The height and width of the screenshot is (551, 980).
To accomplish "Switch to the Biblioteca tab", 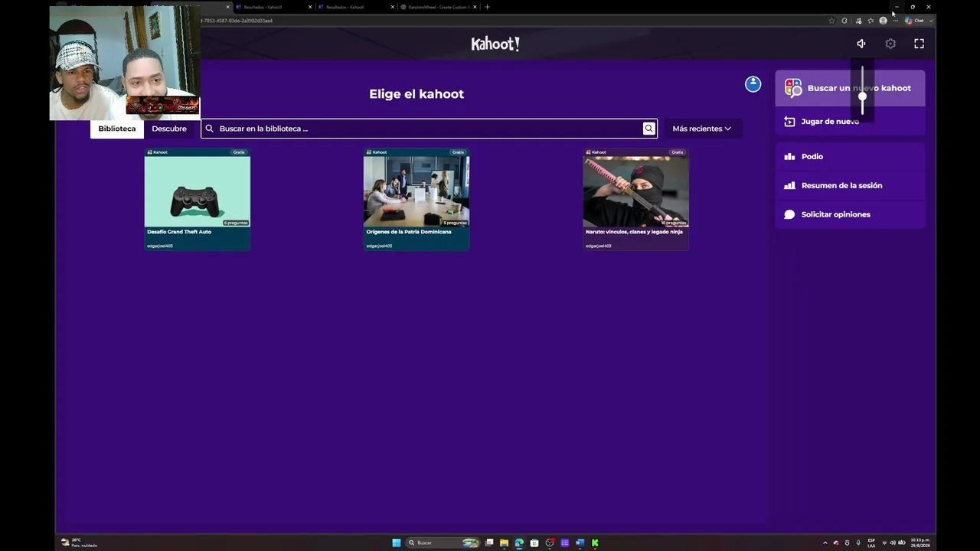I will pyautogui.click(x=116, y=129).
